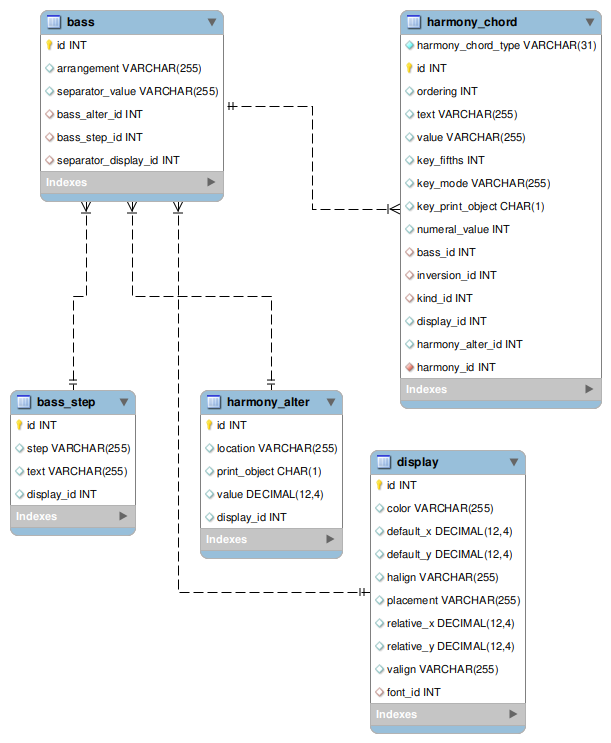Expand Indexes section of bass table
Screen dimensions: 611x743
click(211, 182)
